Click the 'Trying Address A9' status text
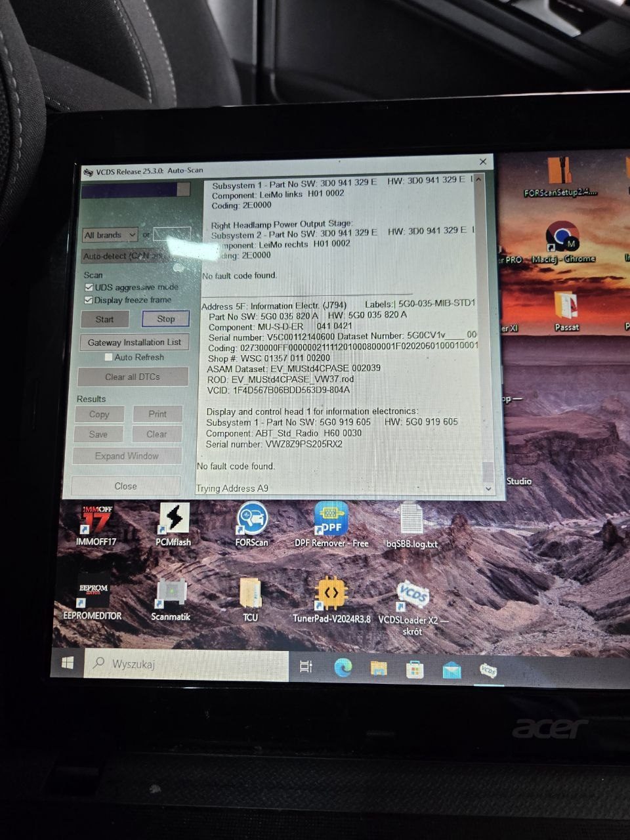Image resolution: width=630 pixels, height=840 pixels. tap(232, 488)
